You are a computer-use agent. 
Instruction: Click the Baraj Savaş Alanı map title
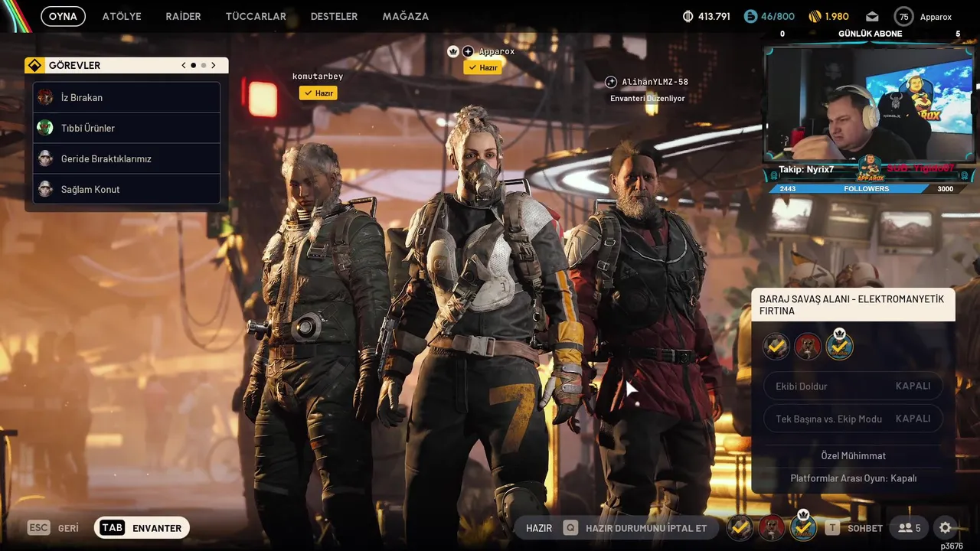[851, 305]
